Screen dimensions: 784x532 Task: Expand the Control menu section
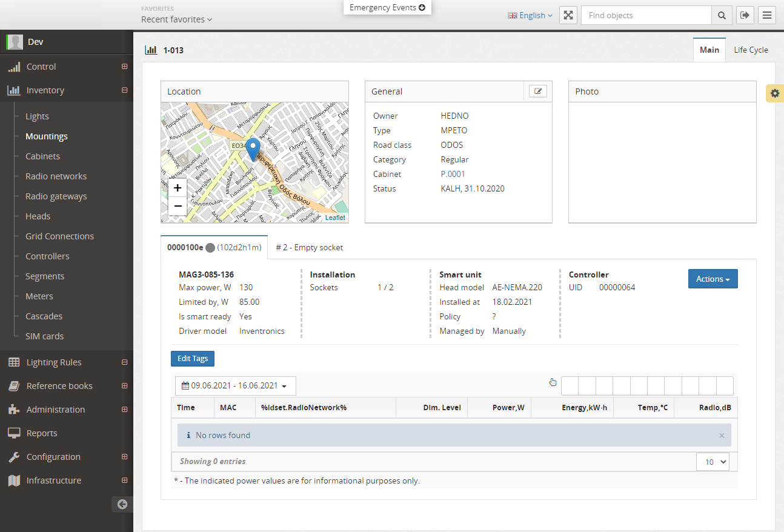pyautogui.click(x=124, y=67)
